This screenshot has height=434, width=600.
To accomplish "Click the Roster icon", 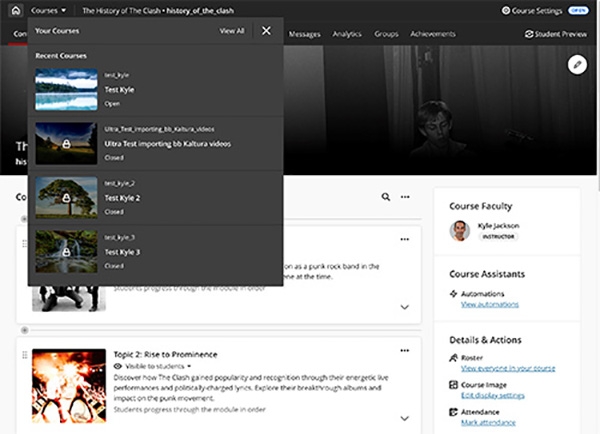I will click(x=453, y=357).
